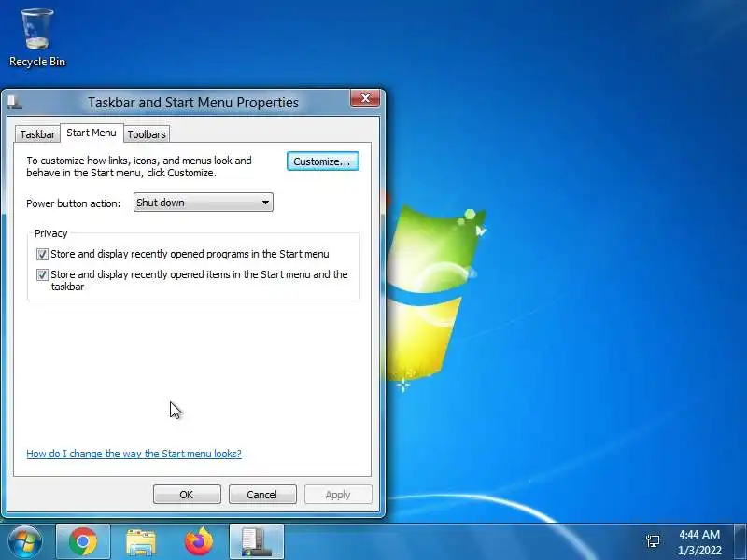
Task: Switch to the Toolbars tab
Action: coord(147,134)
